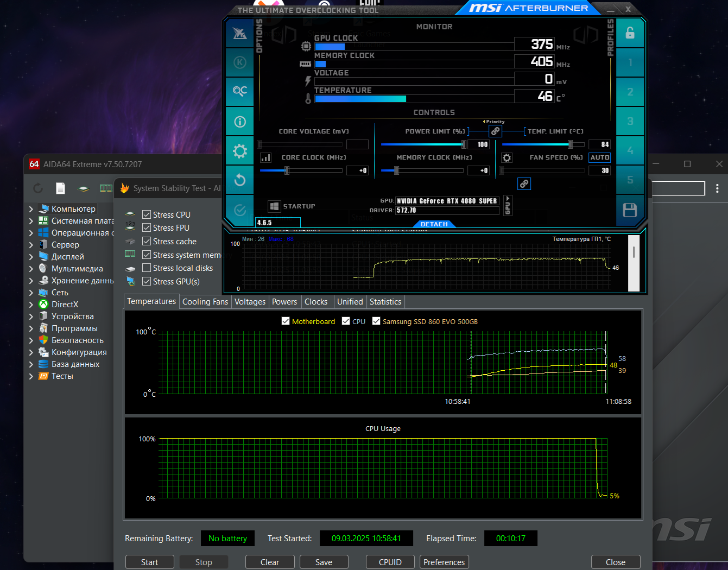Click AIDA64 report page toolbar icon
The image size is (728, 570).
click(60, 188)
